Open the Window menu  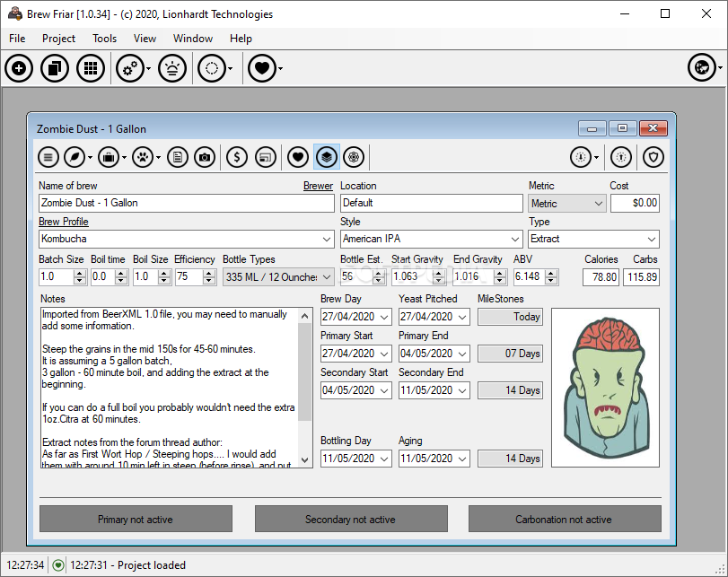(193, 39)
